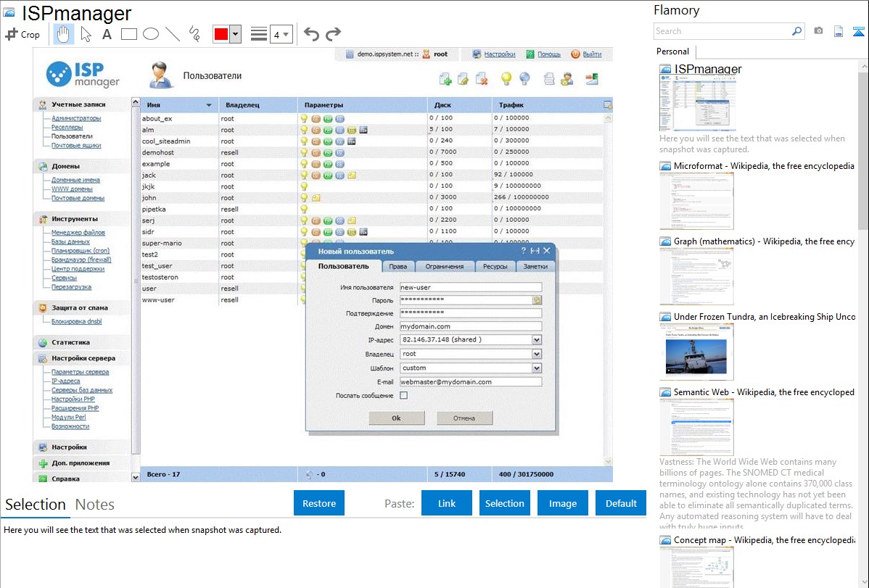This screenshot has width=869, height=588.
Task: Open the line width dropdown
Action: tap(281, 34)
